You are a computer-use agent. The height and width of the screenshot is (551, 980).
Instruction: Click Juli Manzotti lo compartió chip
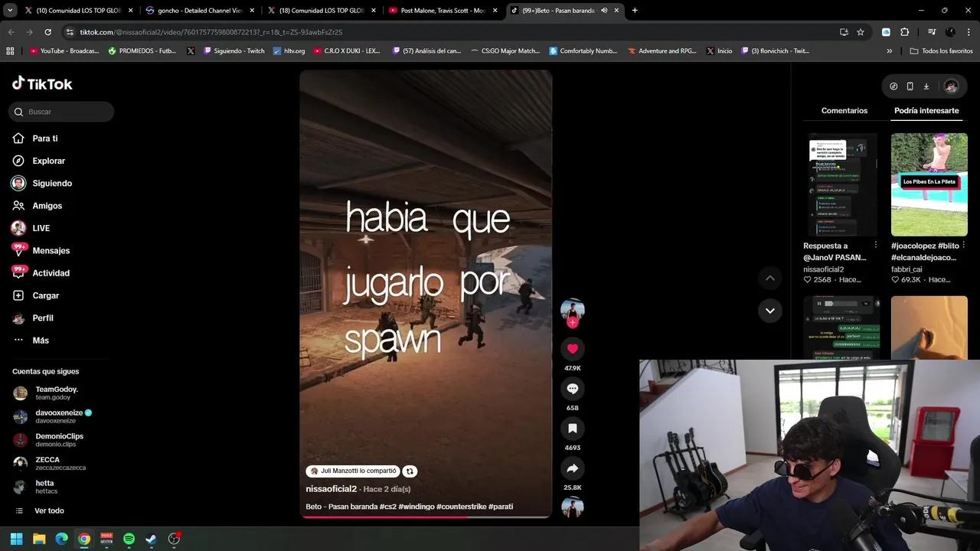tap(353, 471)
